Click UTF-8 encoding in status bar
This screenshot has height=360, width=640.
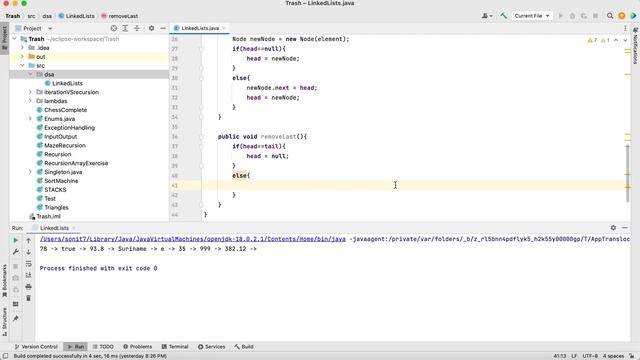590,356
